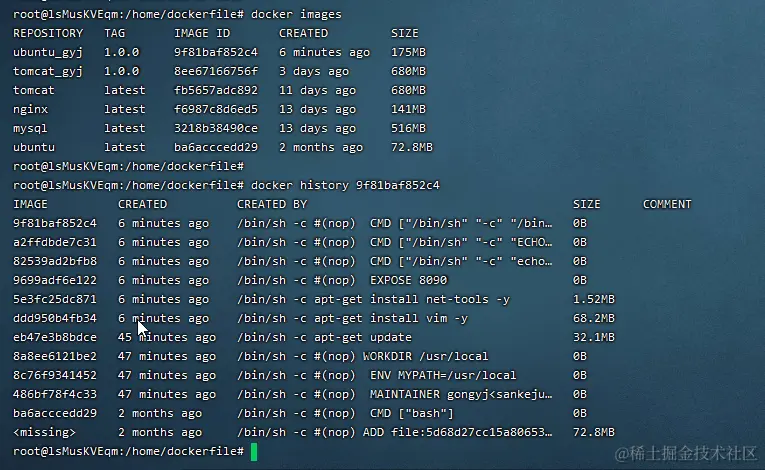Click '2 months ago' in the ubuntu row

tap(321, 147)
